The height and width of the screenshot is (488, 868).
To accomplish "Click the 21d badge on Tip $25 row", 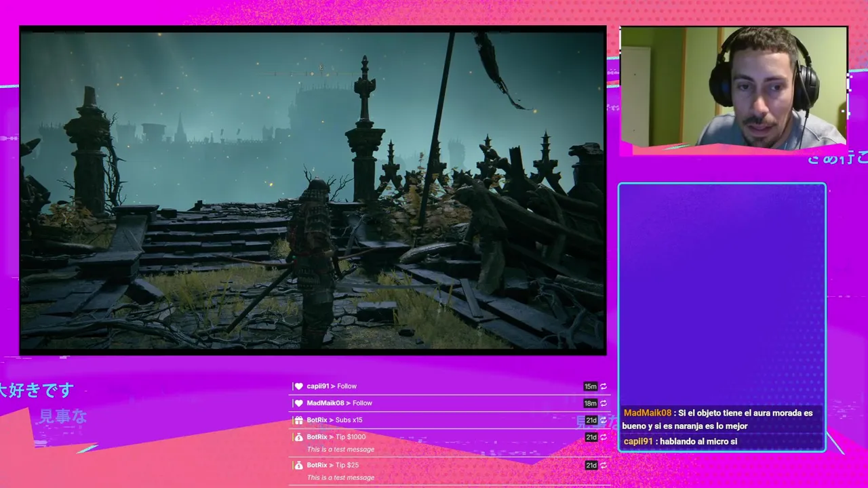I will click(x=591, y=465).
